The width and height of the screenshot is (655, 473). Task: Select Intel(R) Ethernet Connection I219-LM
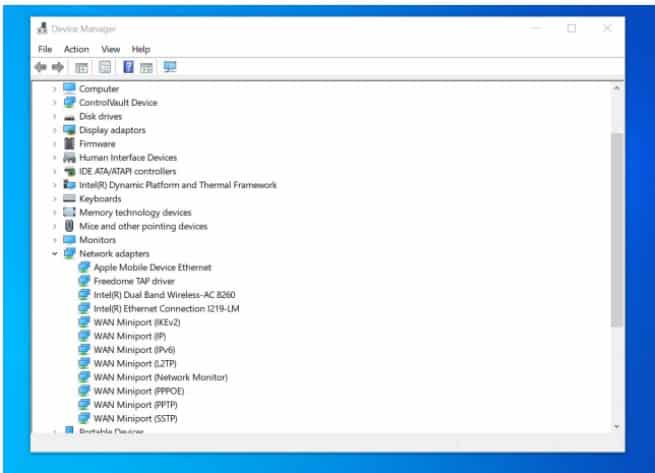point(166,308)
